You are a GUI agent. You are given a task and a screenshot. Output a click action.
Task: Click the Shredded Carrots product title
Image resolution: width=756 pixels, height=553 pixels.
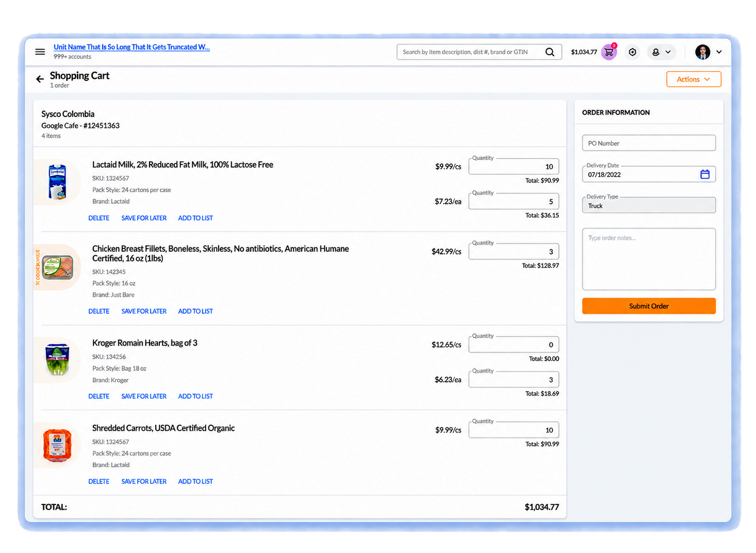point(163,428)
